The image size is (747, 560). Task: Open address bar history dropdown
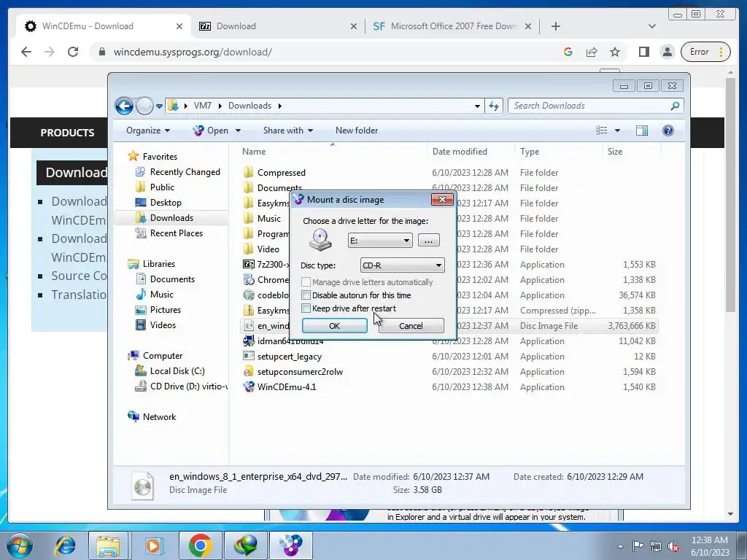click(477, 106)
